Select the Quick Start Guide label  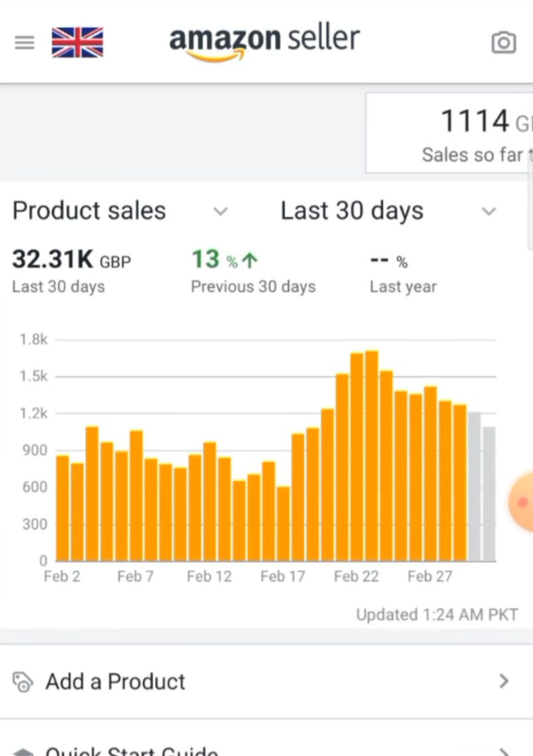pos(132,752)
